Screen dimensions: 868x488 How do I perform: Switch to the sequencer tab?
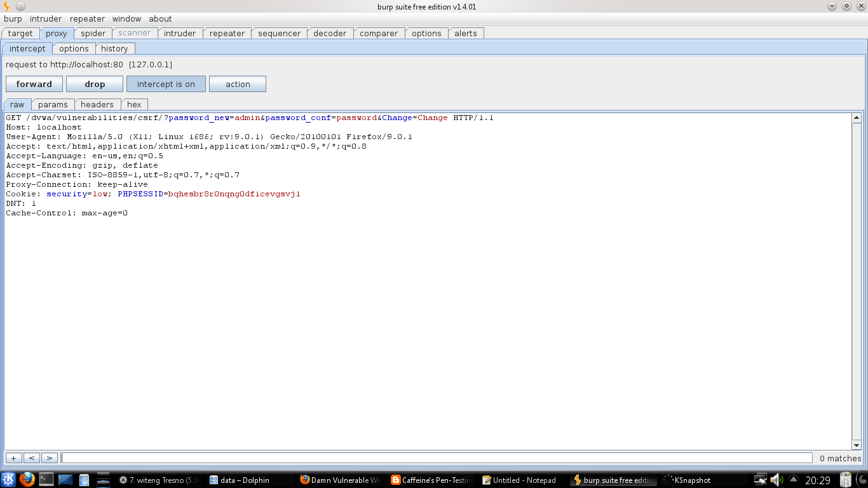280,33
